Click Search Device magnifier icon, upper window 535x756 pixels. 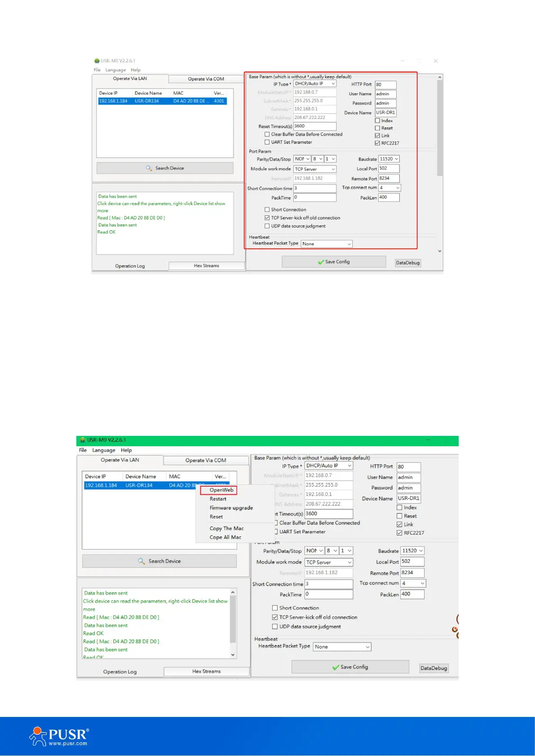pyautogui.click(x=149, y=168)
